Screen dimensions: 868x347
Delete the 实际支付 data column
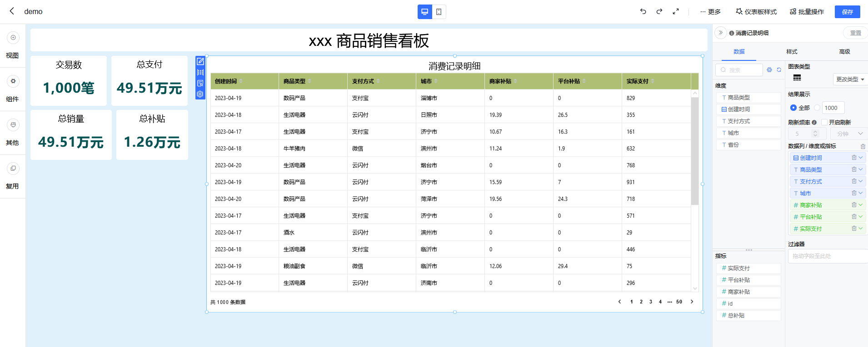tap(854, 228)
